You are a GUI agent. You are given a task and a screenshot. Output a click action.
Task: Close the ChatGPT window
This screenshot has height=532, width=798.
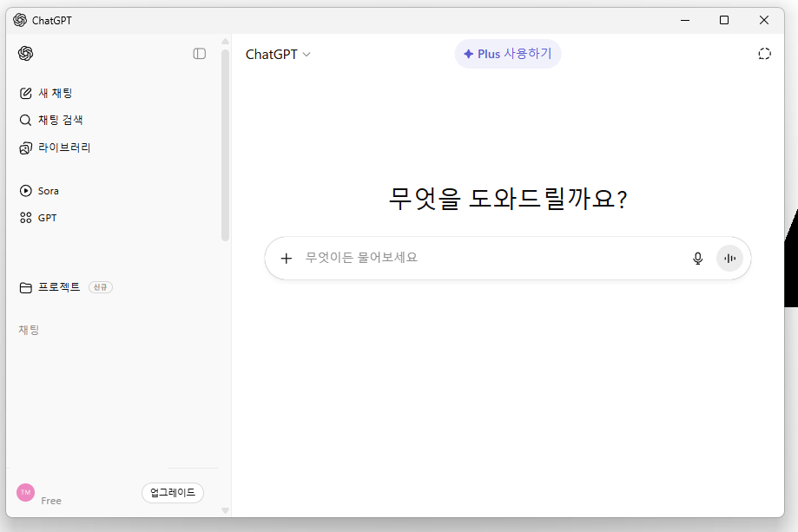764,20
